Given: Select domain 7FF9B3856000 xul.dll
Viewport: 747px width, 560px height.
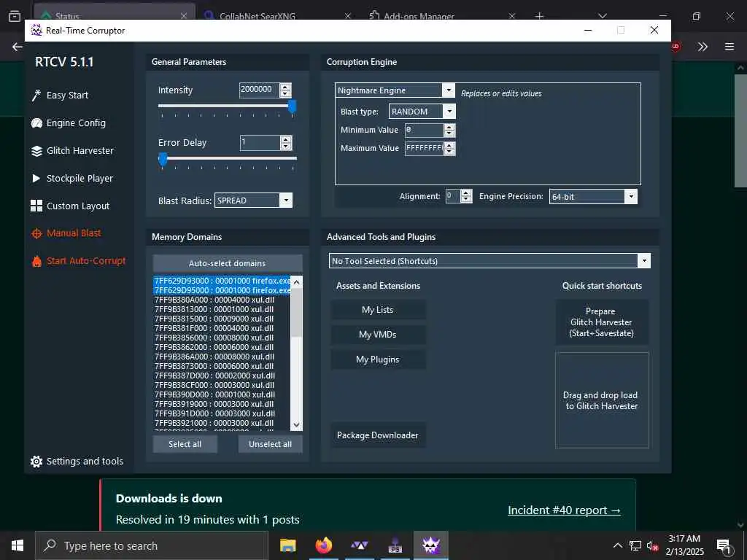Looking at the screenshot, I should [x=222, y=338].
